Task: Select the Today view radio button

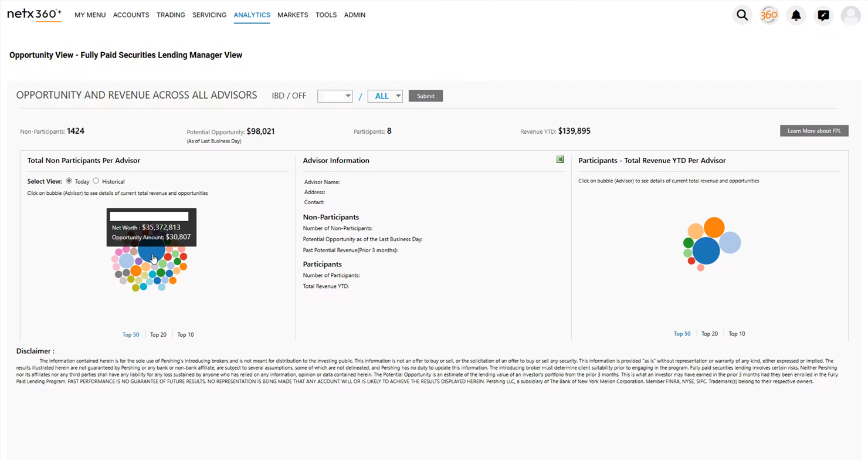Action: 69,181
